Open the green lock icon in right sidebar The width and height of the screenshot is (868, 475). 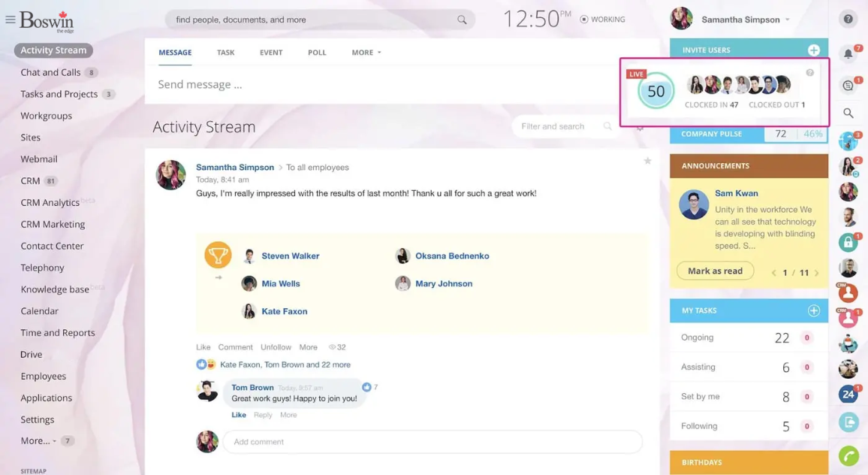(x=848, y=242)
